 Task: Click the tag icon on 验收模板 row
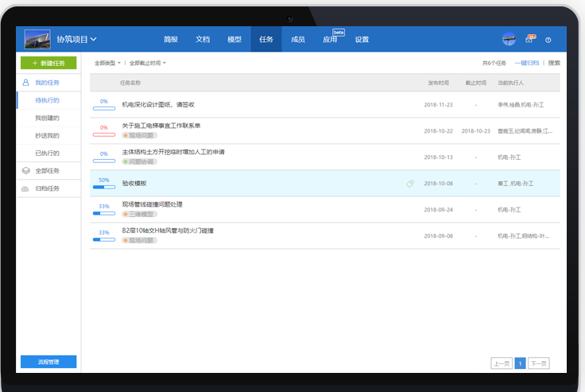[410, 184]
